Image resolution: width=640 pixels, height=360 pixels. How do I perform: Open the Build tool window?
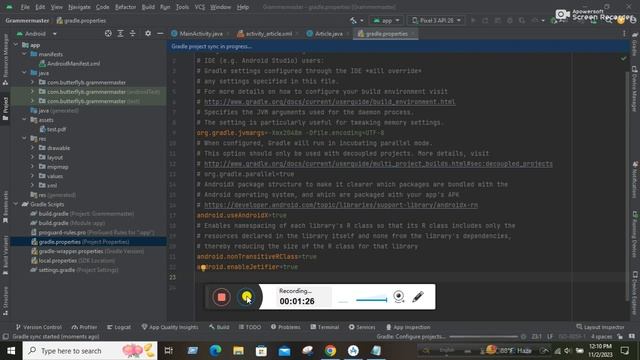click(219, 327)
